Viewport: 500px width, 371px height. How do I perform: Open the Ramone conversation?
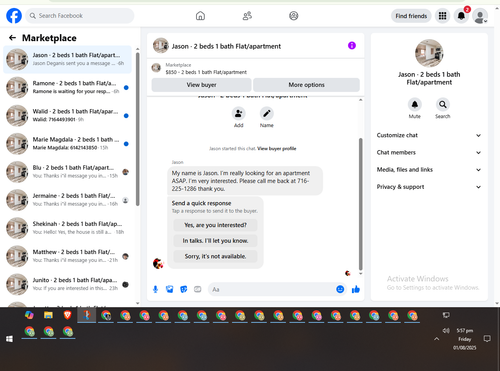pyautogui.click(x=67, y=87)
